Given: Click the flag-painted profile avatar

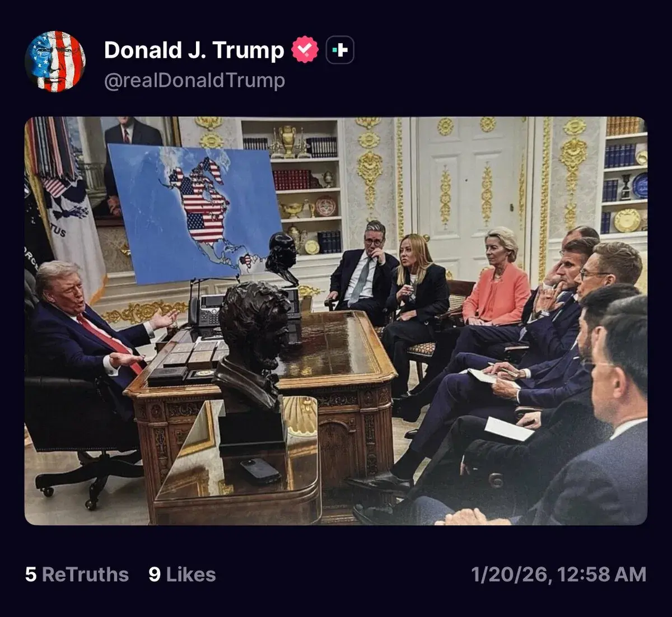Looking at the screenshot, I should click(55, 62).
